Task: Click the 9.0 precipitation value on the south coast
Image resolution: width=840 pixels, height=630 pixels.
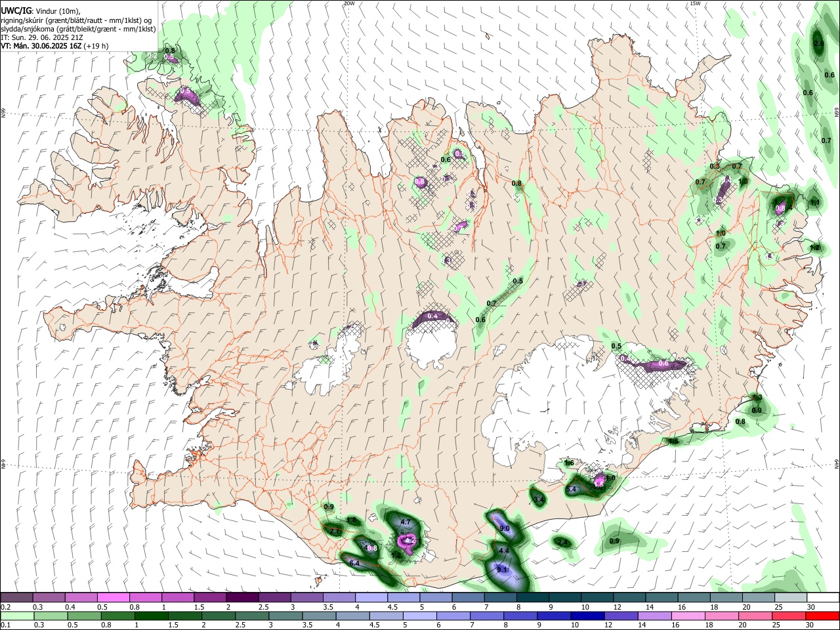Action: pyautogui.click(x=505, y=528)
